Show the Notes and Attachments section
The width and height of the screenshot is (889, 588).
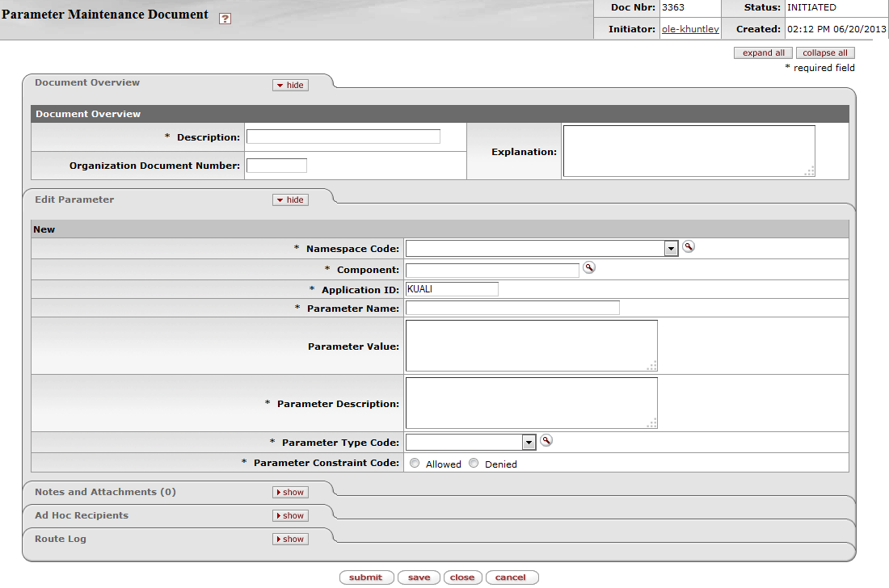point(290,492)
